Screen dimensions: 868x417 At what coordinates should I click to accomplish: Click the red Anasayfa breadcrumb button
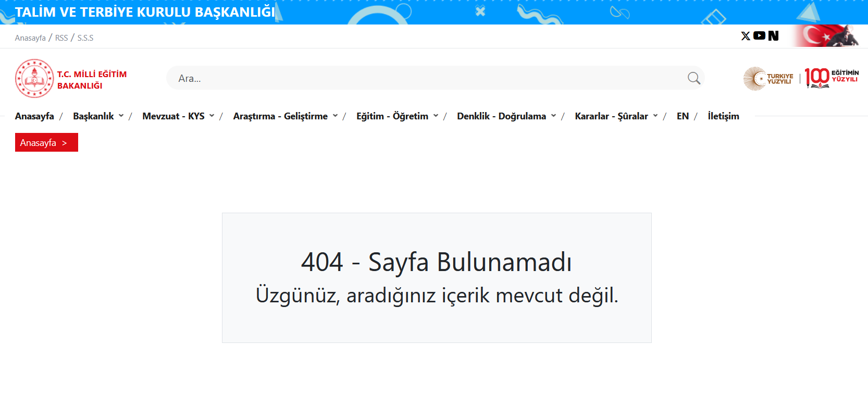pos(46,142)
